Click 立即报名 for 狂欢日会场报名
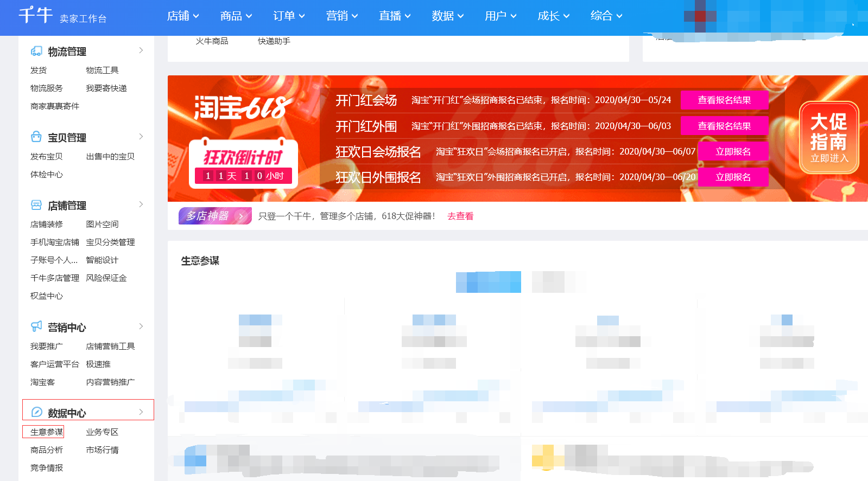Screen dimensions: 868x481 [733, 151]
